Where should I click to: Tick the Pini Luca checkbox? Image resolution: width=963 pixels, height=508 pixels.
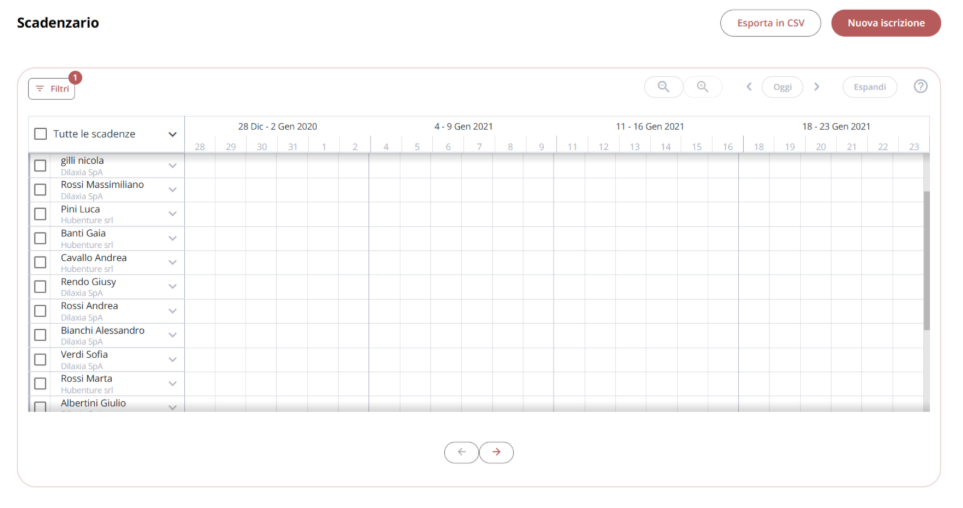click(41, 214)
